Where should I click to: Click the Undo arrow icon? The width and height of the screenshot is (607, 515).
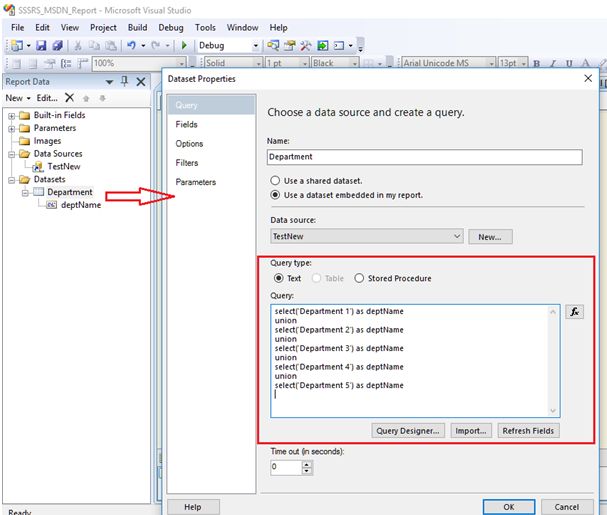click(x=131, y=46)
